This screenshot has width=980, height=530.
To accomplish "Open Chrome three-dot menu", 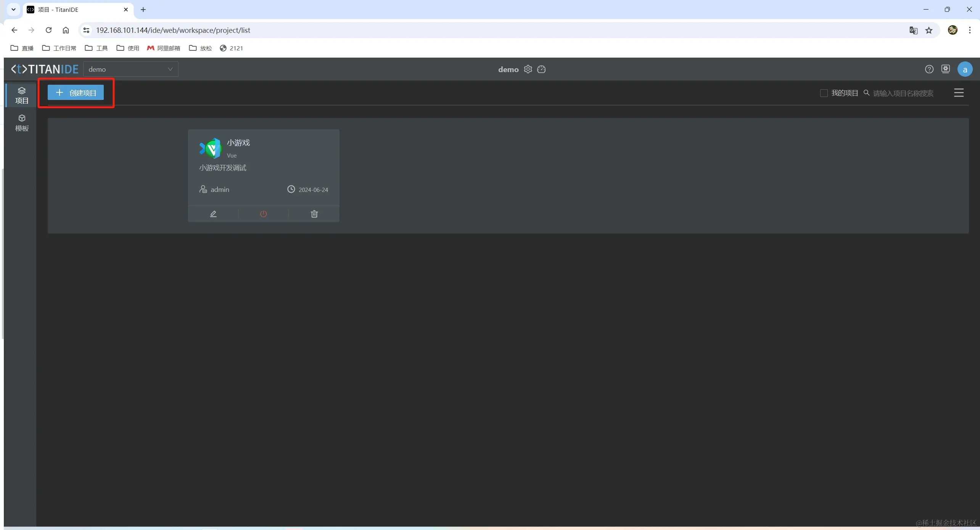I will tap(969, 30).
